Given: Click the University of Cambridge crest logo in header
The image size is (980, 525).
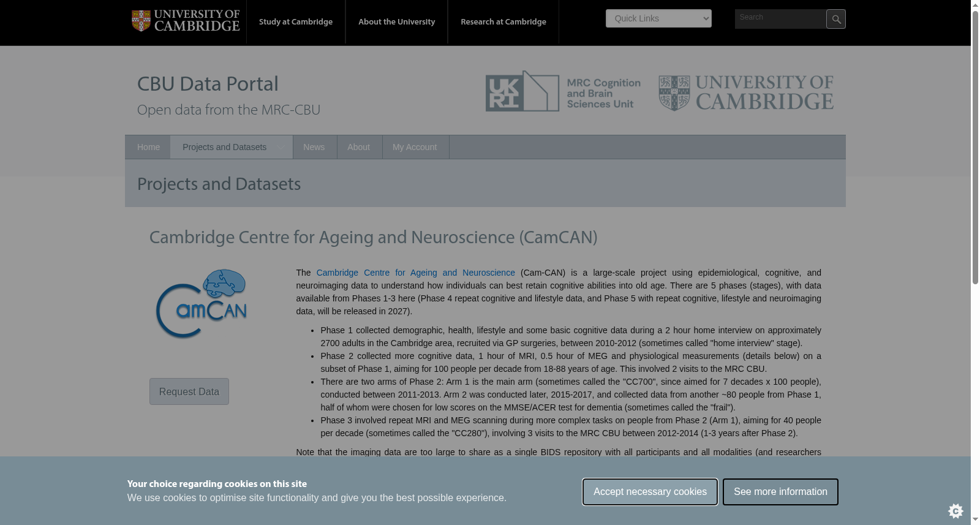Looking at the screenshot, I should (x=186, y=21).
